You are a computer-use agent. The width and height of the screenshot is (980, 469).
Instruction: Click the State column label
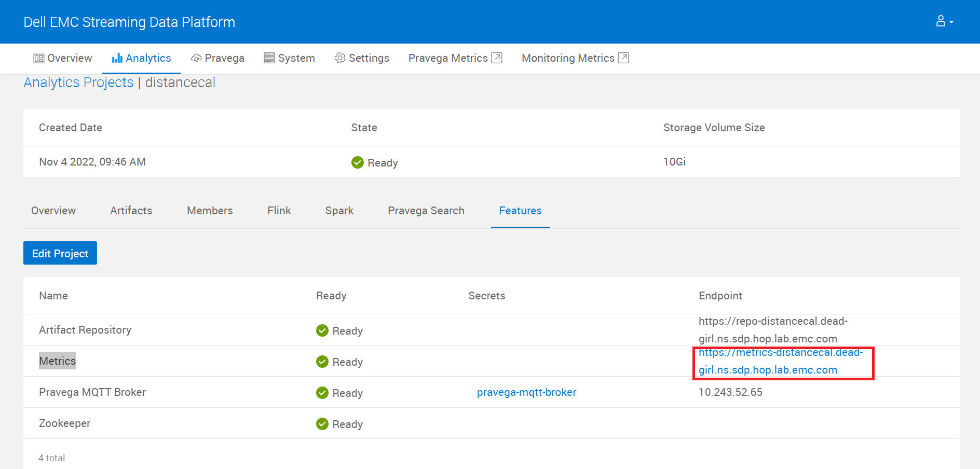coord(364,128)
